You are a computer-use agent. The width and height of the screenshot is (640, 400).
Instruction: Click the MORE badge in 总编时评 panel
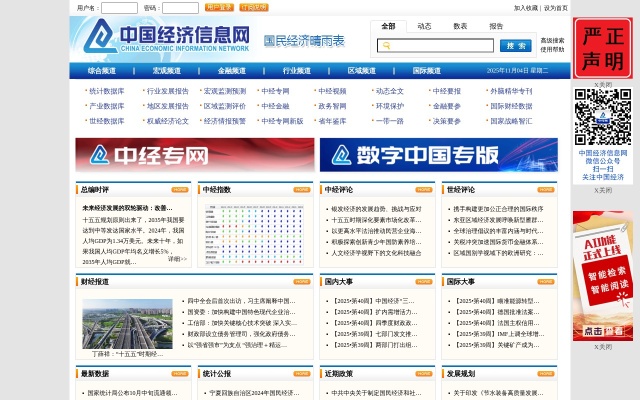pos(179,189)
